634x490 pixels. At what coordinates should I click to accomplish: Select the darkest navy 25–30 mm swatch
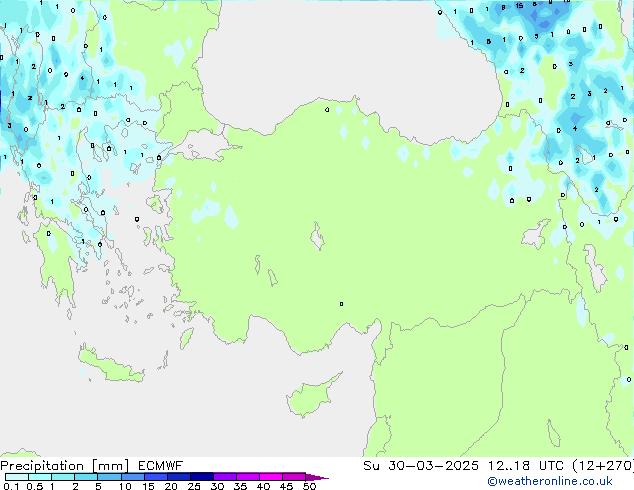(x=202, y=477)
